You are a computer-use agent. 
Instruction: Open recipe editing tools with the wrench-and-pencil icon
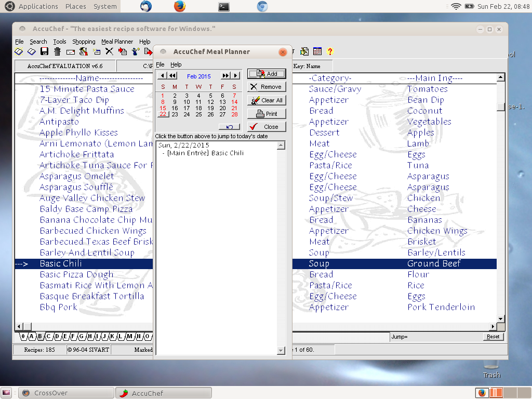click(84, 51)
